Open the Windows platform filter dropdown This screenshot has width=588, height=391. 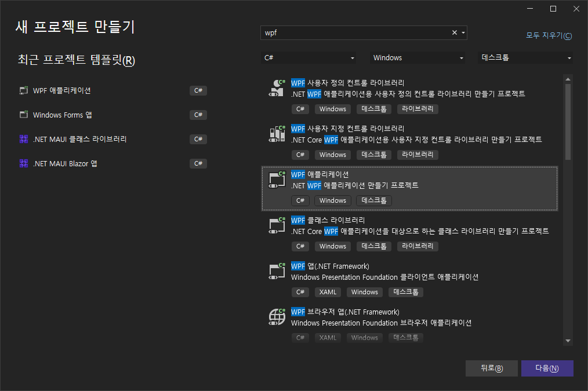[418, 58]
